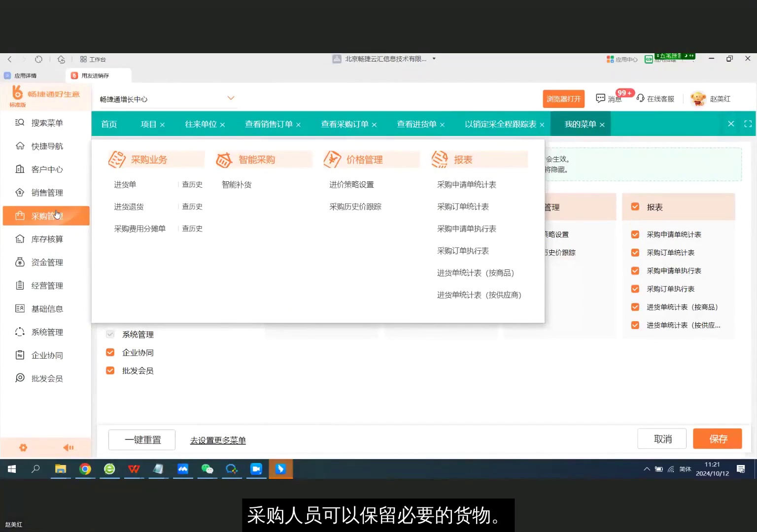Click the 报表 report icon in menu panel

[x=440, y=159]
